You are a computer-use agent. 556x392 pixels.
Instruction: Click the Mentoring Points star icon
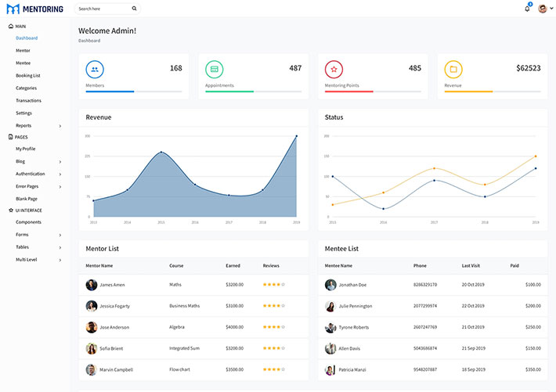(x=334, y=69)
